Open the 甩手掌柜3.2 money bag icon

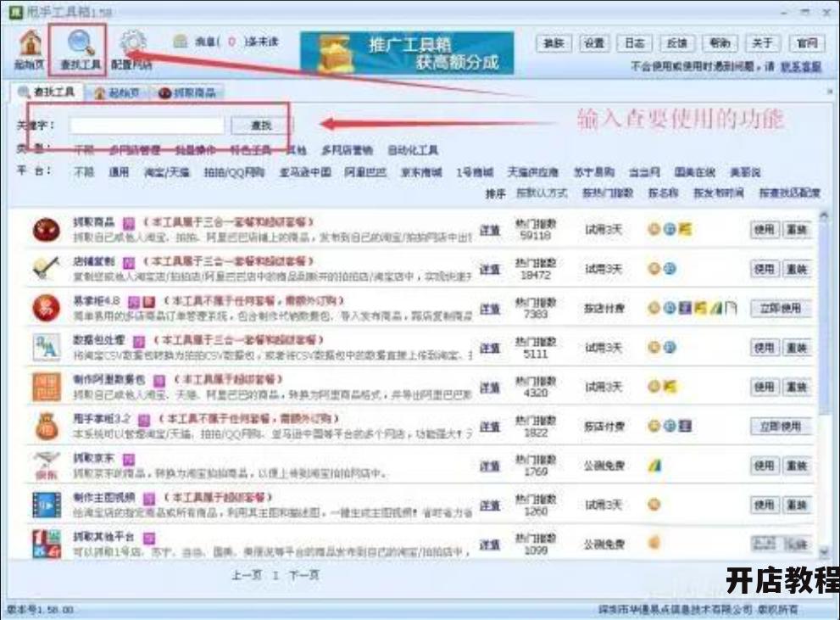tap(46, 427)
